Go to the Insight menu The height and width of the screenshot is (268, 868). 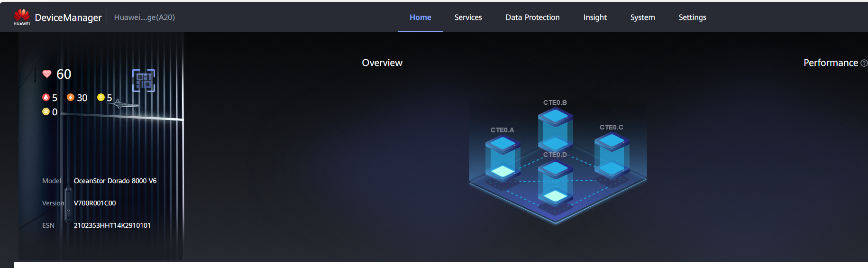click(594, 17)
